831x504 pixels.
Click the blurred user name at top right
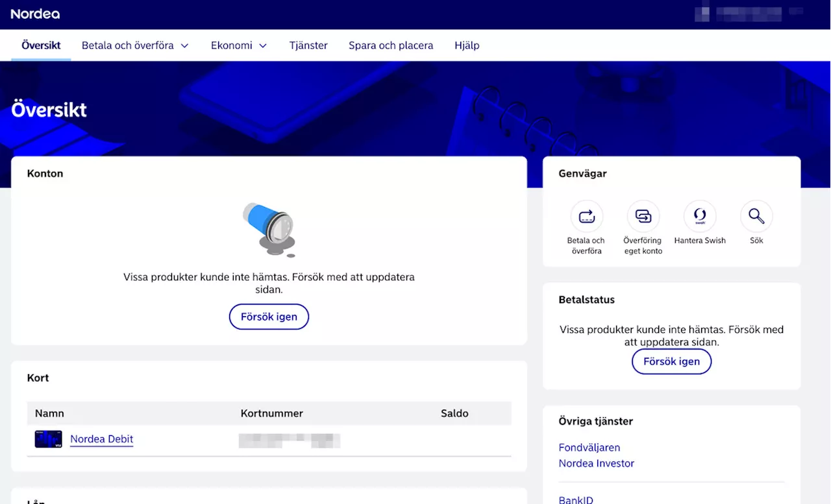click(748, 14)
